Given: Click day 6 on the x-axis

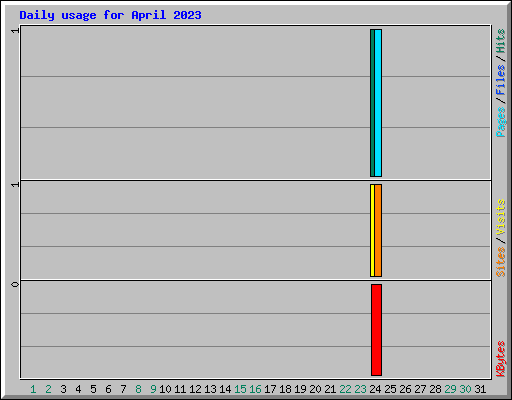Looking at the screenshot, I should tap(108, 389).
